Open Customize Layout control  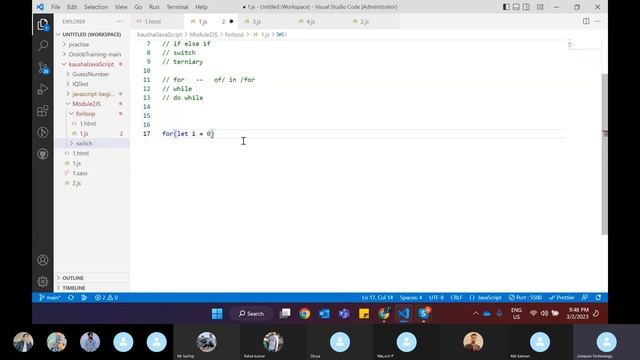(540, 7)
